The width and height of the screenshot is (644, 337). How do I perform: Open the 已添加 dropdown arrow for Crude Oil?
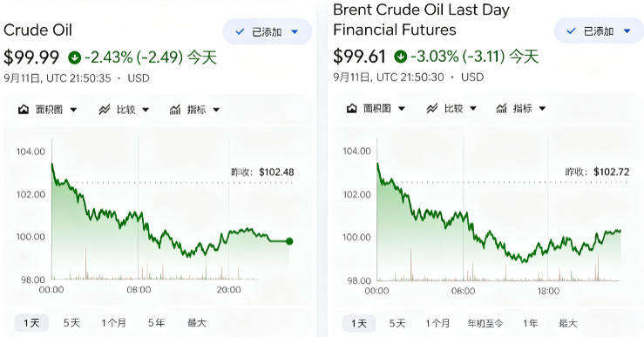pos(295,31)
